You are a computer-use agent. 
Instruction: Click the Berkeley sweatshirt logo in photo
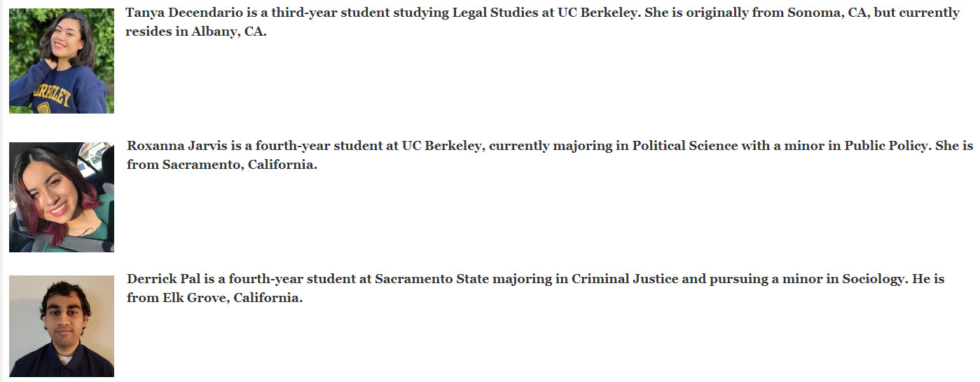[50, 95]
